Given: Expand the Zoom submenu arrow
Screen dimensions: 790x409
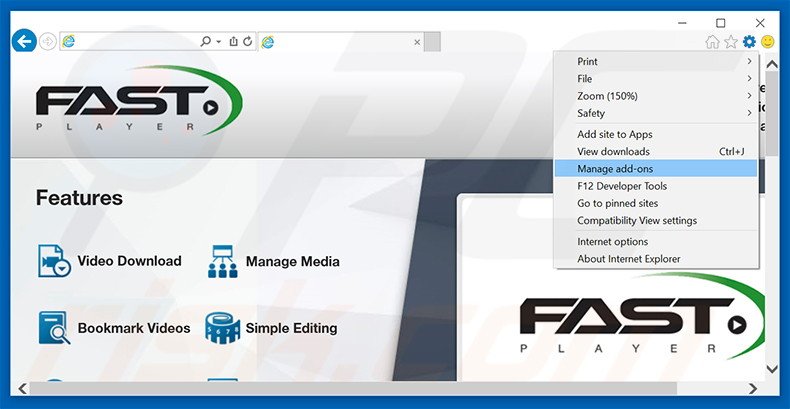Looking at the screenshot, I should coord(749,96).
